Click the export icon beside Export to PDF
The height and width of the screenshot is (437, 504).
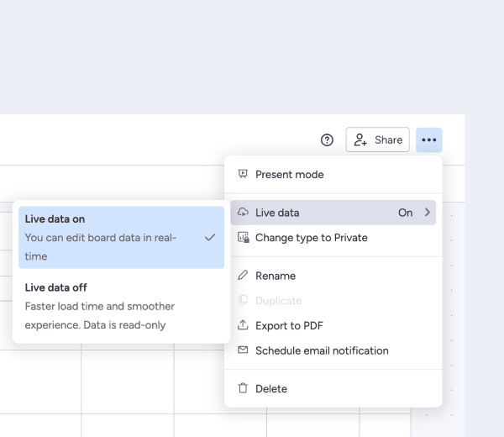[243, 325]
